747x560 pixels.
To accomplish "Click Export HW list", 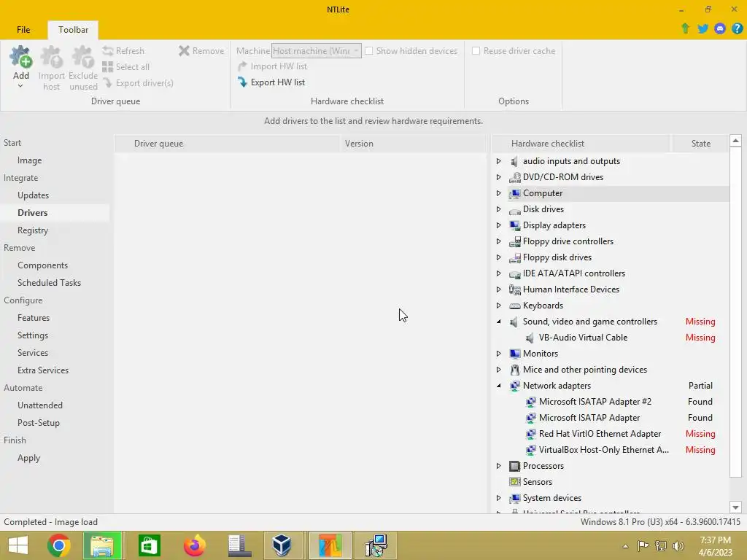I will 271,82.
